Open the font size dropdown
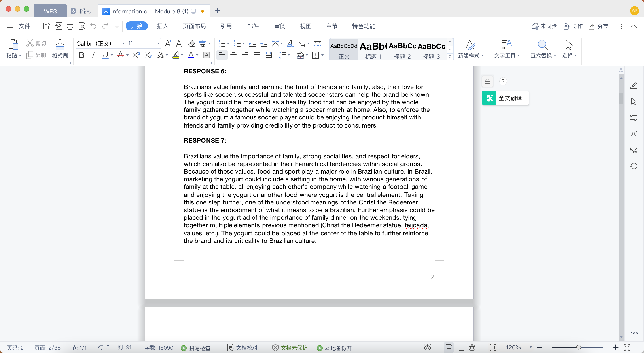The image size is (644, 353). (x=158, y=43)
